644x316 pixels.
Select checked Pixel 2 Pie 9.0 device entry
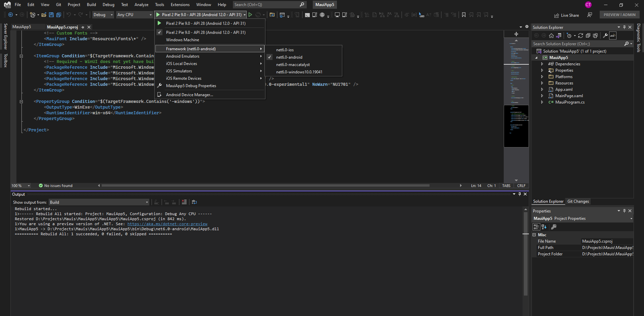point(210,33)
